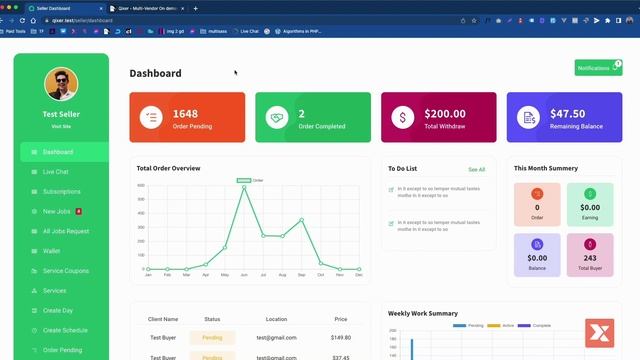Toggle the Pending legend in weekly chart
640x360 pixels.
[x=468, y=326]
